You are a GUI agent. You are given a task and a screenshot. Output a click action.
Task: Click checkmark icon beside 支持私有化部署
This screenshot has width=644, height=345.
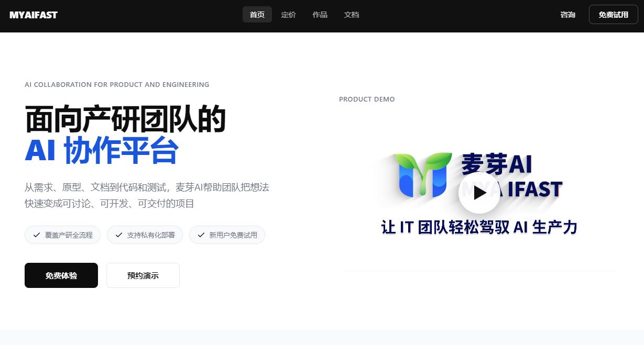click(x=119, y=235)
